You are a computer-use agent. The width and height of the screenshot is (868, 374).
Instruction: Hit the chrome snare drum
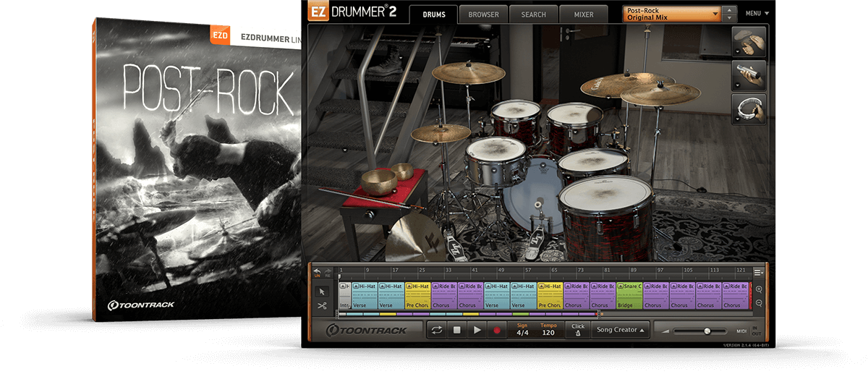495,161
